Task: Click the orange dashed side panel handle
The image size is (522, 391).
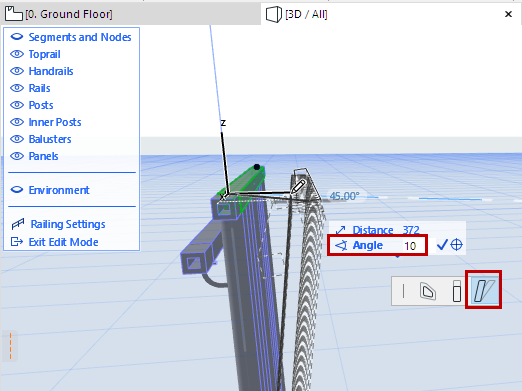Action: (10, 346)
